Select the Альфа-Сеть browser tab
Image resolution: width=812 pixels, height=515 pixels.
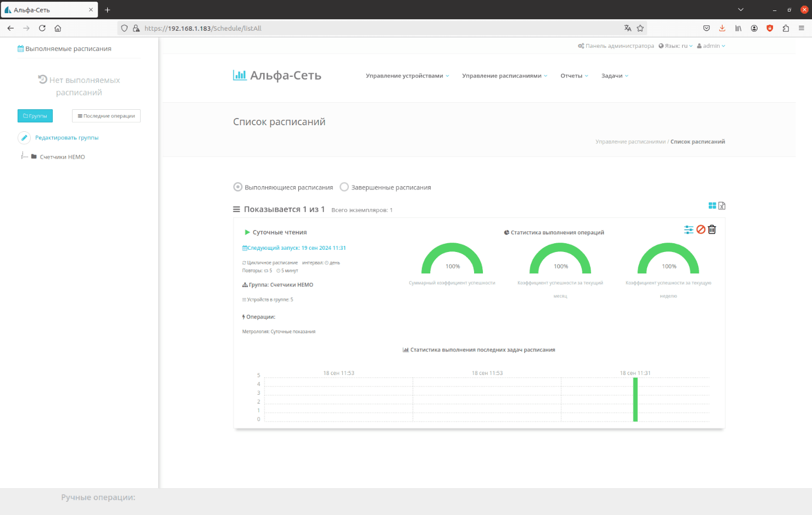(x=49, y=10)
